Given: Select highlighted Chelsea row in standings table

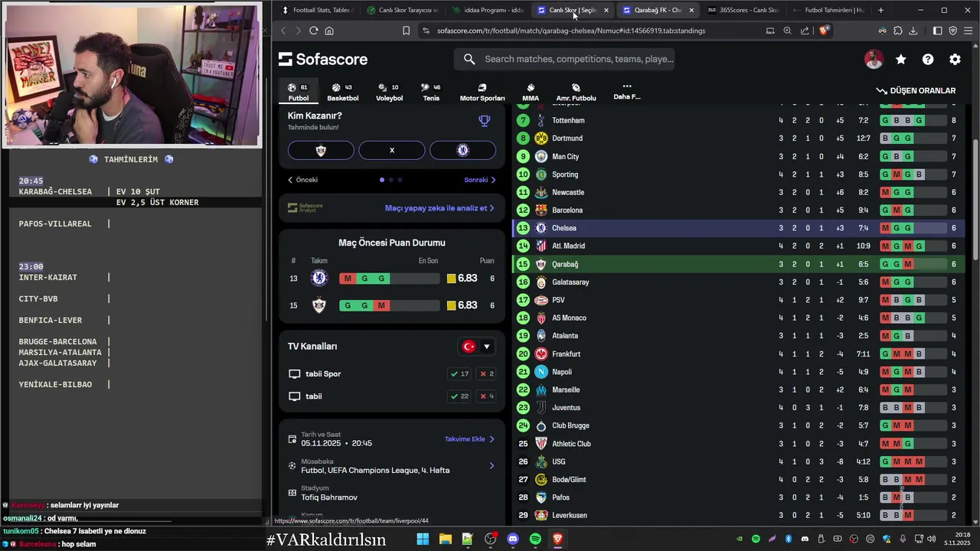Looking at the screenshot, I should point(738,228).
